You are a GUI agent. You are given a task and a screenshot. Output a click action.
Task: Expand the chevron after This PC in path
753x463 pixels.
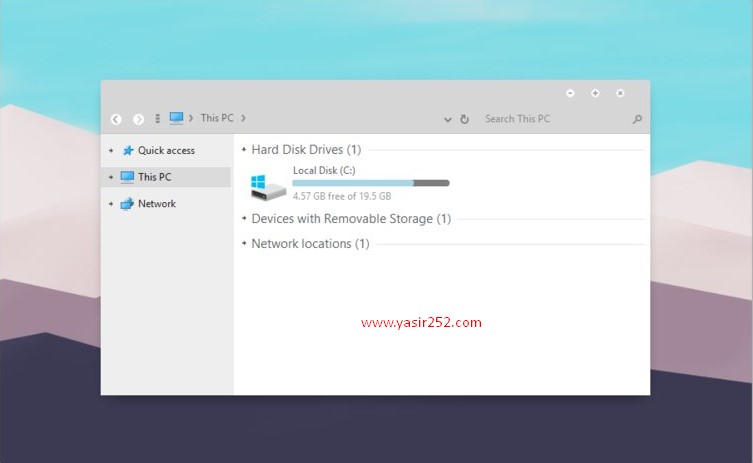click(243, 118)
